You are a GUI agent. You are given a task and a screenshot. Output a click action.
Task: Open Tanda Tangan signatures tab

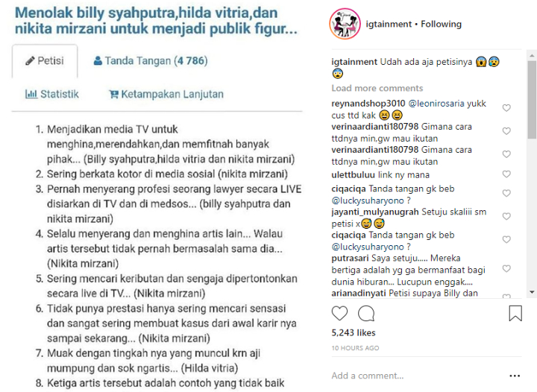click(151, 61)
